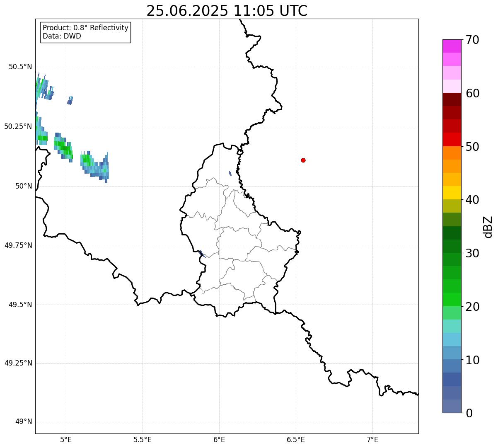This screenshot has height=448, width=498.
Task: Click the Product: 0.8° Reflectivity label
Action: tap(86, 28)
